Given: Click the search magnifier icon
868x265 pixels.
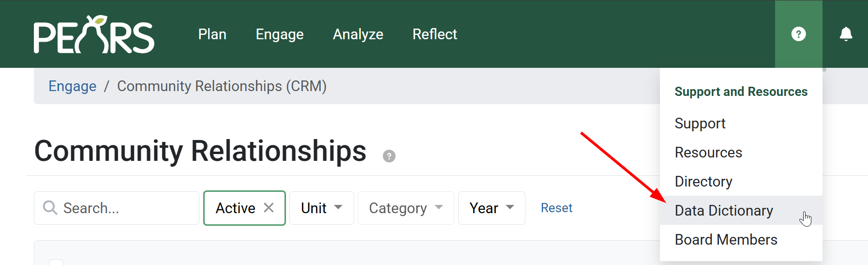Looking at the screenshot, I should coord(50,208).
